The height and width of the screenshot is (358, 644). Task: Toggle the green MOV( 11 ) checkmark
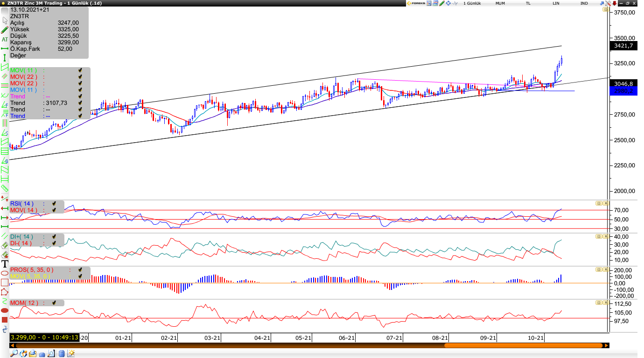[80, 70]
